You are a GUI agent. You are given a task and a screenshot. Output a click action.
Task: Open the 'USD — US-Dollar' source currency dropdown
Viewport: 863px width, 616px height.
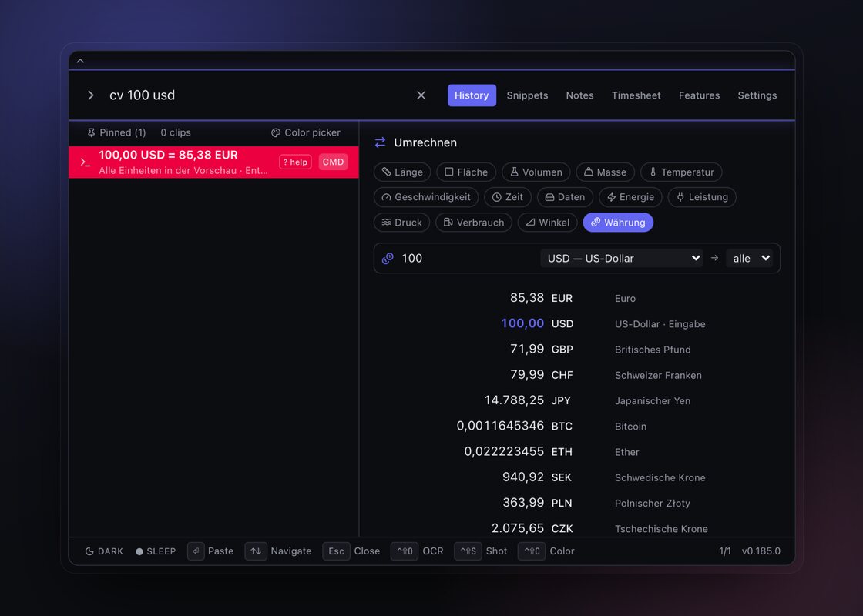(x=622, y=259)
